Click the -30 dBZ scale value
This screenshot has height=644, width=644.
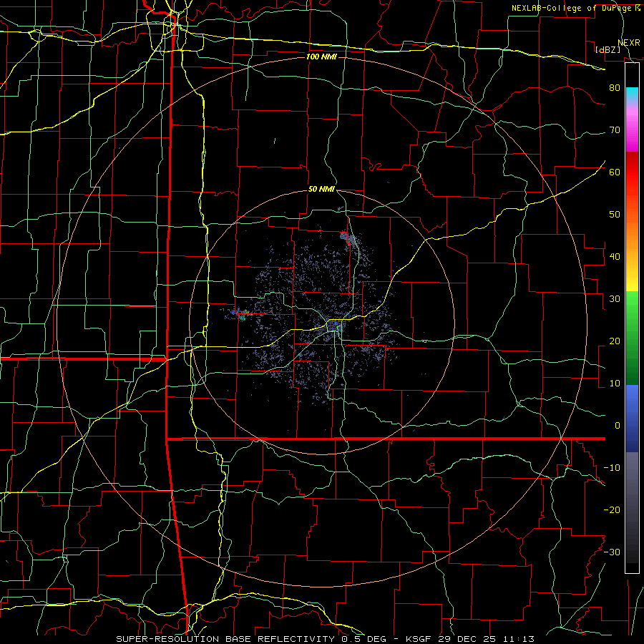click(612, 552)
